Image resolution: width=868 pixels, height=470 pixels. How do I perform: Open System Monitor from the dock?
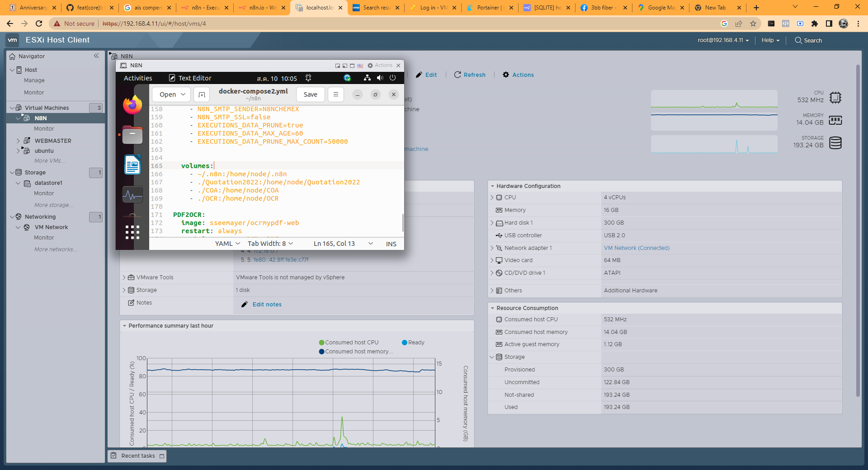point(132,195)
